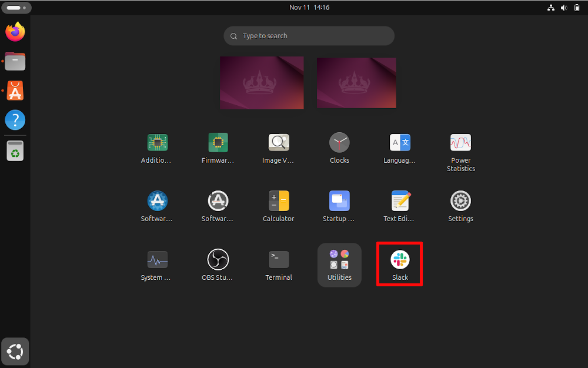
Task: Launch System Monitor
Action: (x=156, y=259)
